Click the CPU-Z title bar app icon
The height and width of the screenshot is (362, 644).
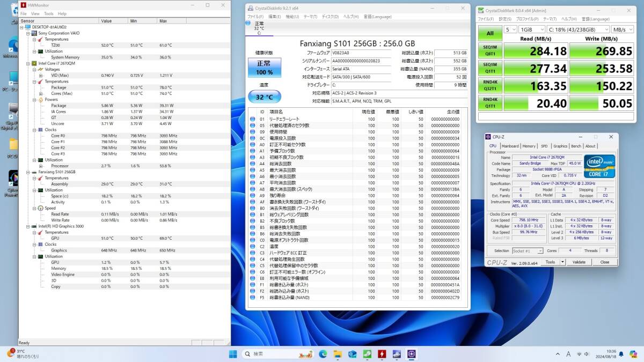click(488, 137)
